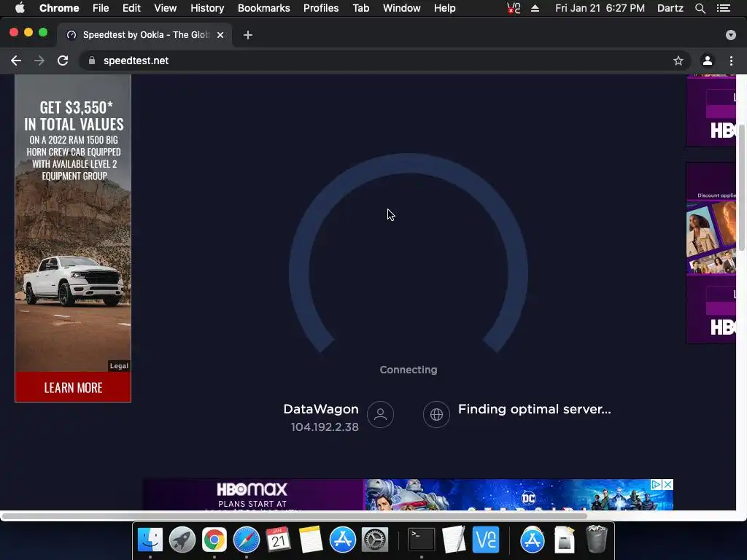Open Google Chrome from the Dock
Screen dimensions: 747x560
pyautogui.click(x=214, y=540)
